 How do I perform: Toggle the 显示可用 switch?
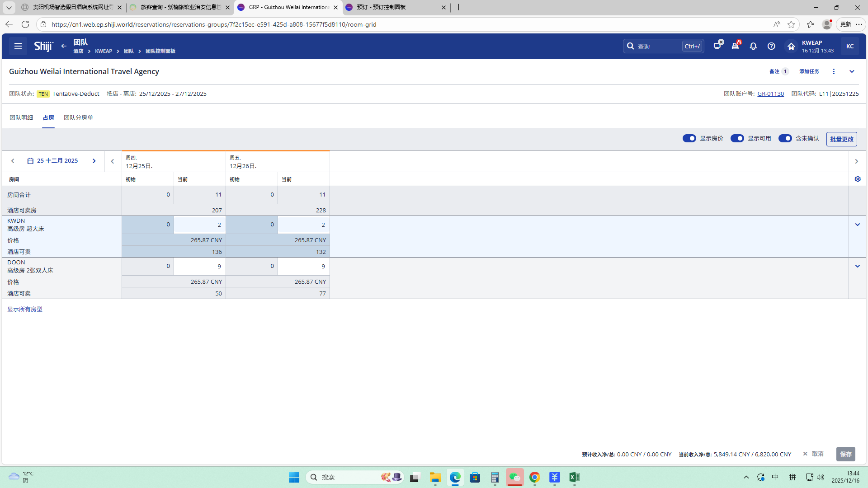pos(737,138)
